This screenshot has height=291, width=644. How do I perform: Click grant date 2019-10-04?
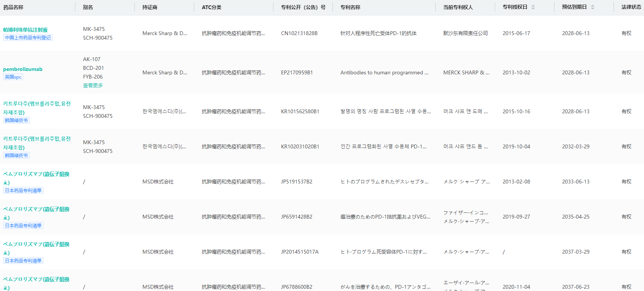click(x=516, y=147)
